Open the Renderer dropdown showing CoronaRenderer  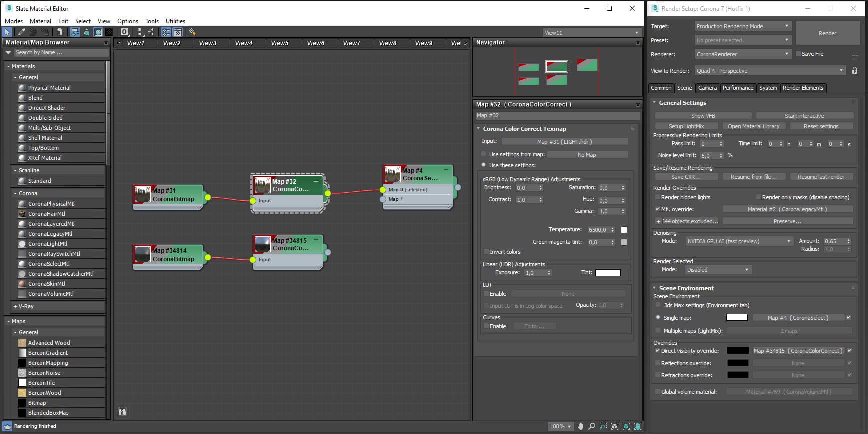point(742,54)
